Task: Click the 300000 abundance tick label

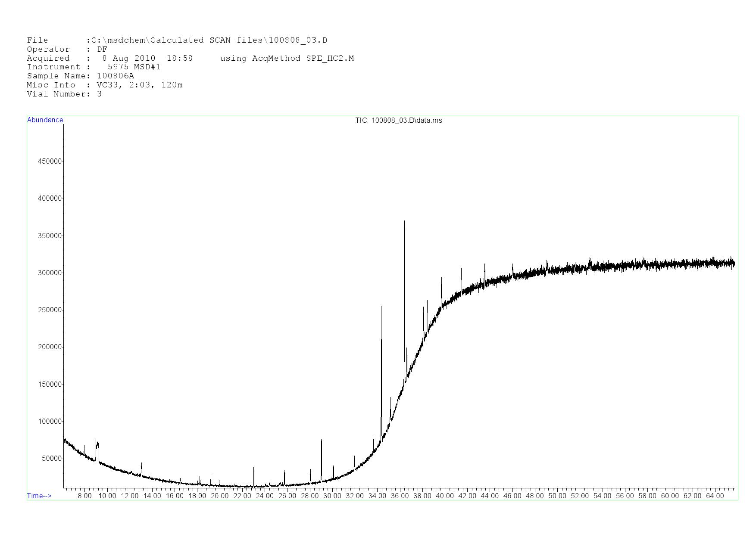Action: tap(50, 273)
